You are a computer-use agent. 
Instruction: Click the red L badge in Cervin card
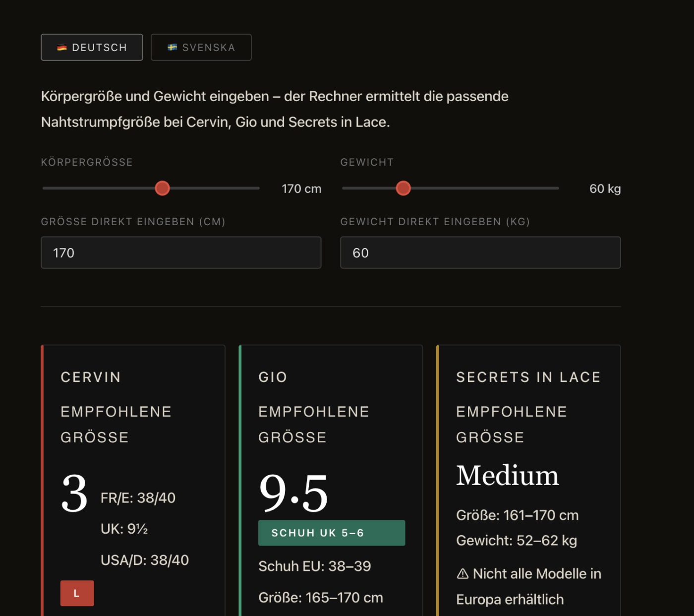pyautogui.click(x=77, y=593)
